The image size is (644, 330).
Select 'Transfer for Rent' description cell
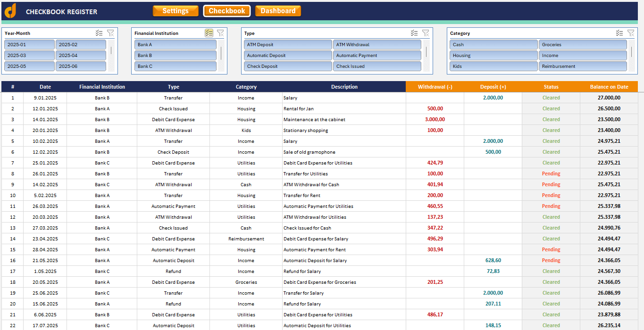pos(344,196)
